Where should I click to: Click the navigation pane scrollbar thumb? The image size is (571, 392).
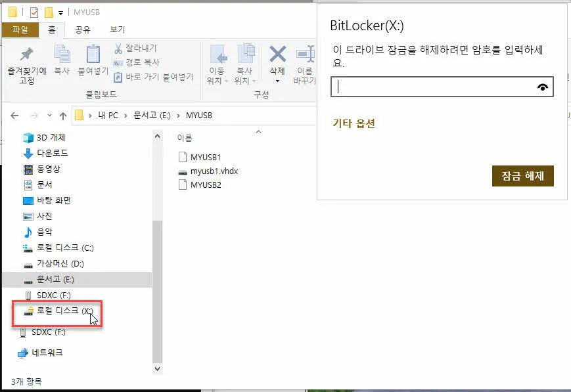coord(157,291)
